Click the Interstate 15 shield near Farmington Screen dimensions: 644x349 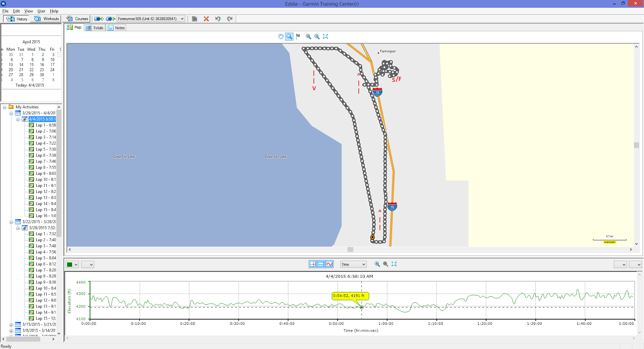[x=377, y=92]
